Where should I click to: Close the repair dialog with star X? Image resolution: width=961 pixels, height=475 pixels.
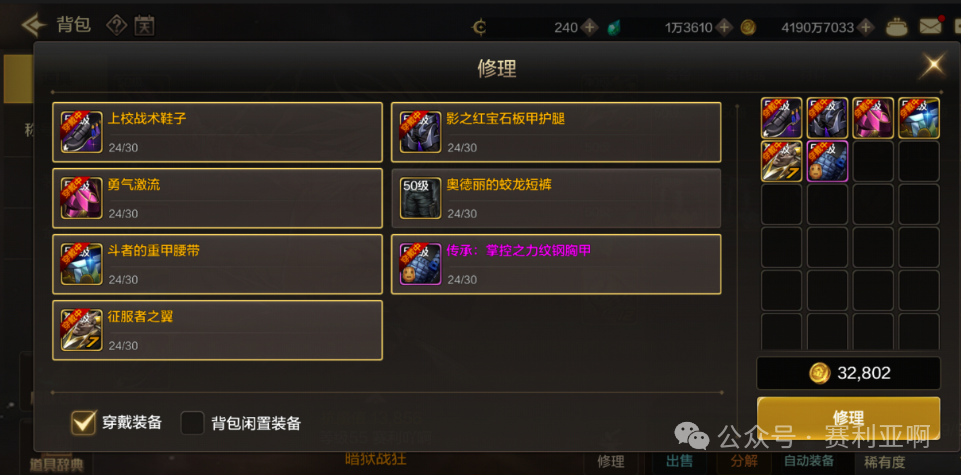932,66
